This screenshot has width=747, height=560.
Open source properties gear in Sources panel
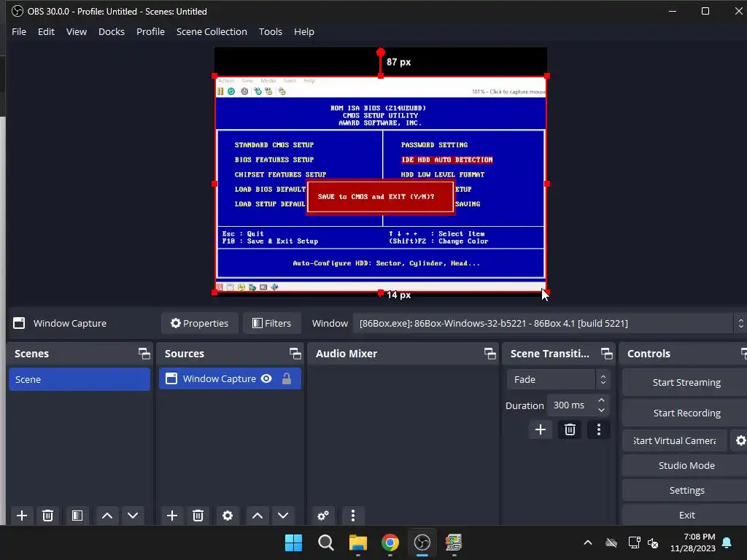tap(228, 516)
